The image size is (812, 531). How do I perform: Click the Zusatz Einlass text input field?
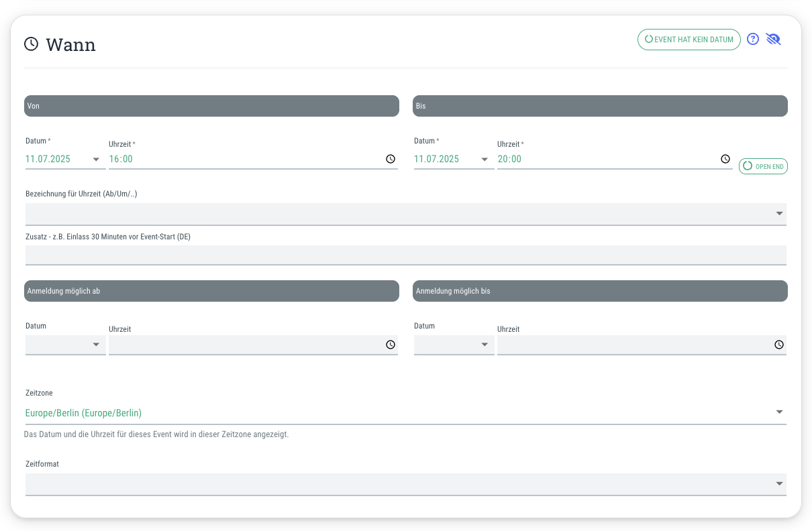click(406, 255)
